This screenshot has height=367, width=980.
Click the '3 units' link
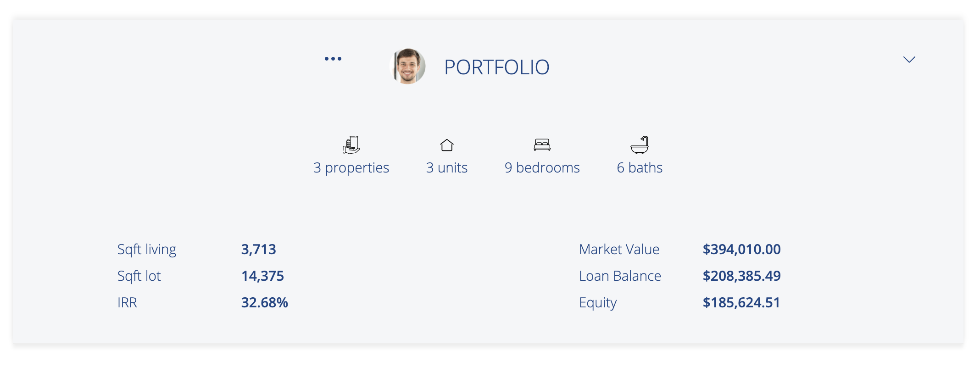(447, 167)
